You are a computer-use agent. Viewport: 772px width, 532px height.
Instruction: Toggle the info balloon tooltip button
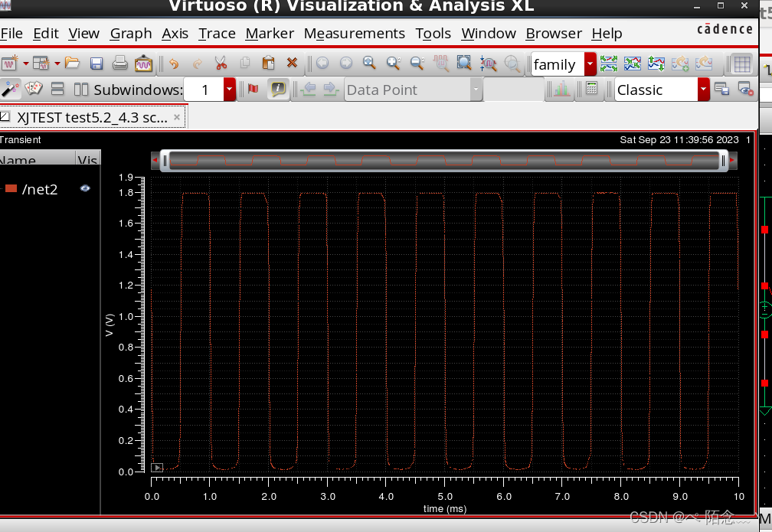[x=278, y=89]
